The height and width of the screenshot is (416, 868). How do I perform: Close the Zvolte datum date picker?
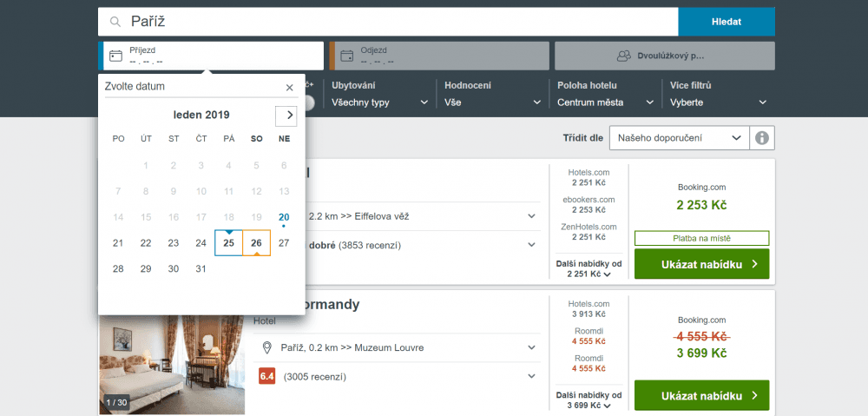coord(290,87)
